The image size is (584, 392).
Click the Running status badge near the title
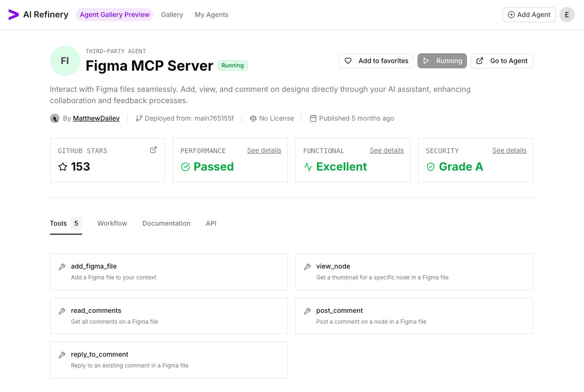click(x=233, y=65)
